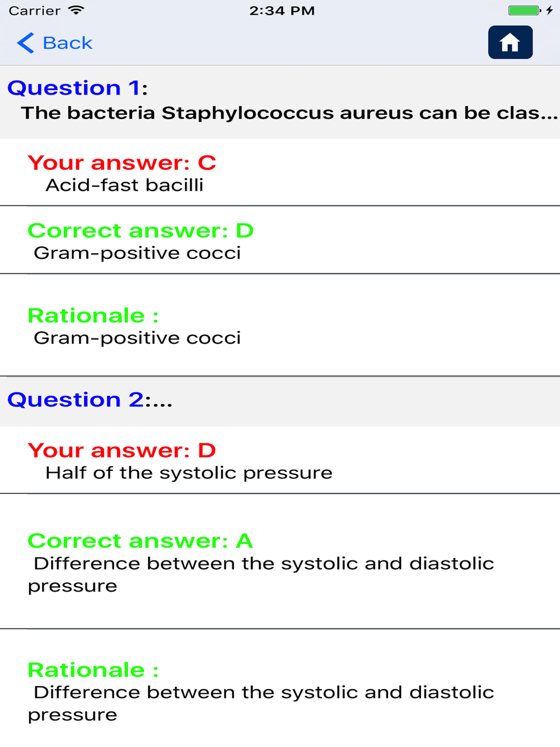This screenshot has width=560, height=747.
Task: Expand truncated Staphylococcus aureus question text
Action: pos(290,113)
